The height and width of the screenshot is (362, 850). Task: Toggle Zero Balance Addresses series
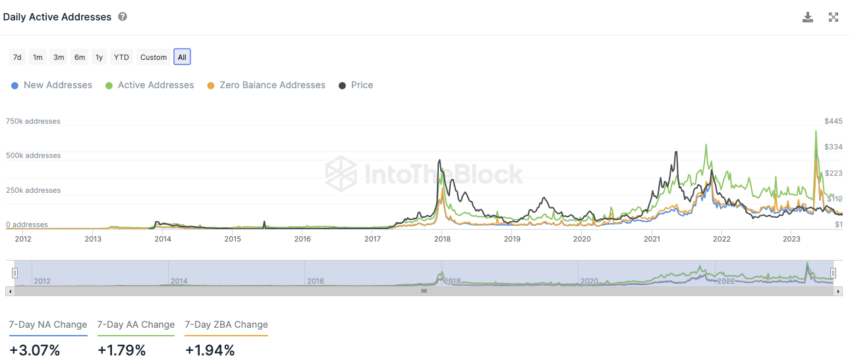point(266,85)
